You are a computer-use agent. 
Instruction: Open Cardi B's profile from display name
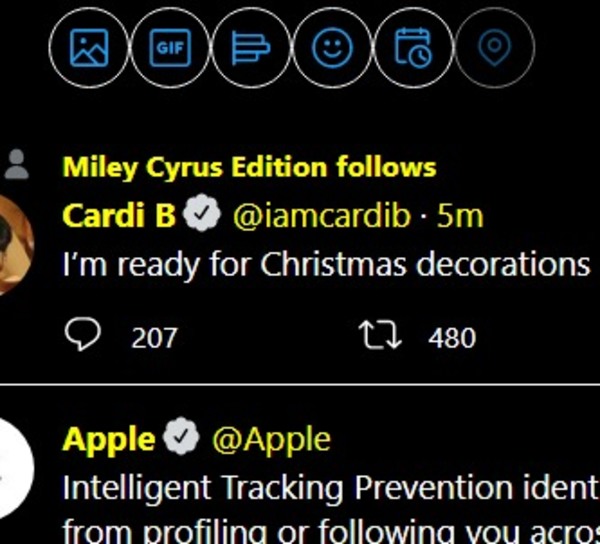(119, 214)
